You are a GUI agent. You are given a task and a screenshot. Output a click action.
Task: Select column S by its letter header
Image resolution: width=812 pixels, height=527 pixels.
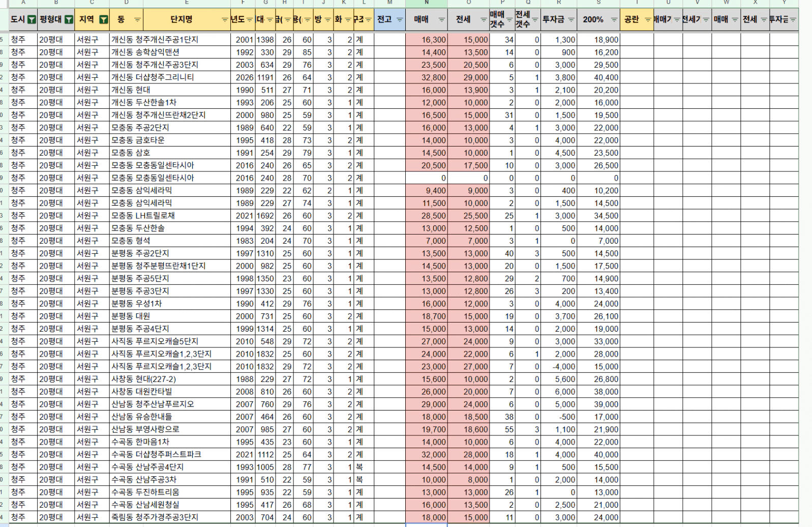[598, 3]
